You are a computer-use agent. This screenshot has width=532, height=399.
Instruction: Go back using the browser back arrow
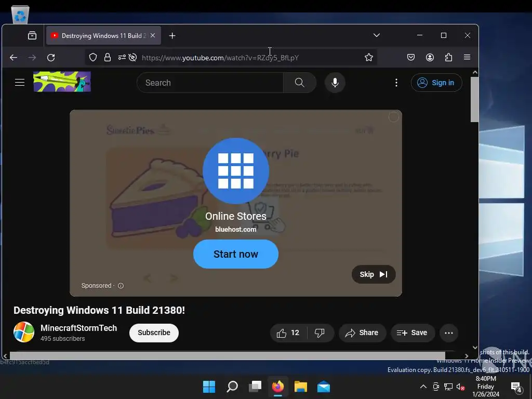point(14,58)
